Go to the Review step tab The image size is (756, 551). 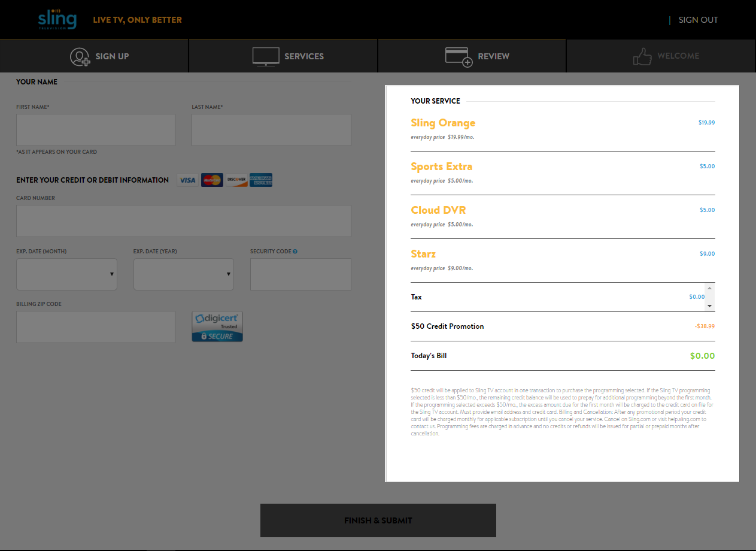tap(472, 56)
